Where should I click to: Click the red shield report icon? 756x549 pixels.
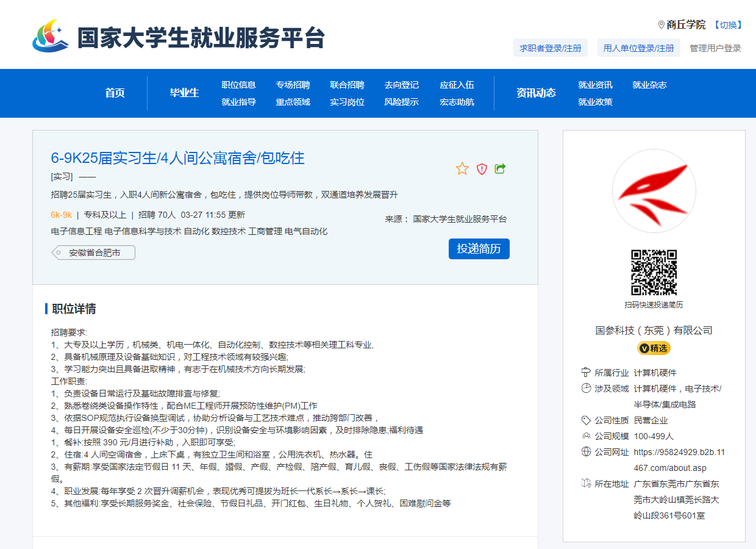[482, 169]
